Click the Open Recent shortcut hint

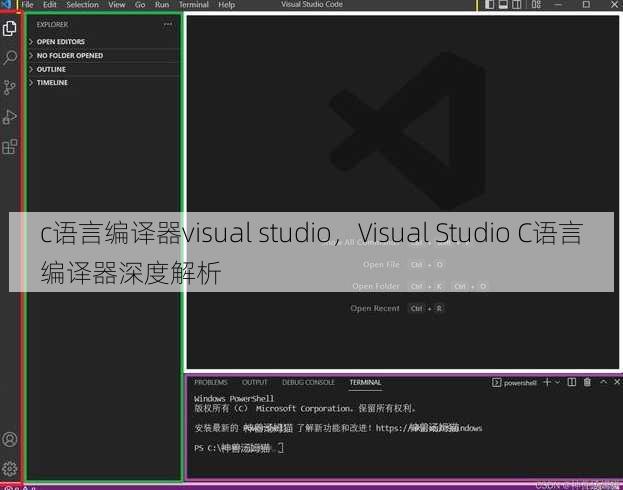tap(397, 308)
